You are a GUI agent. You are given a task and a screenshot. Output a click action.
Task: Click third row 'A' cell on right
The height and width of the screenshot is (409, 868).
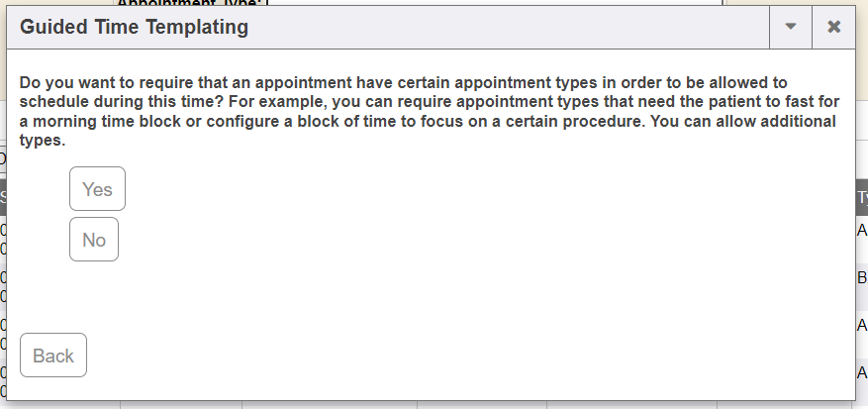[x=861, y=325]
